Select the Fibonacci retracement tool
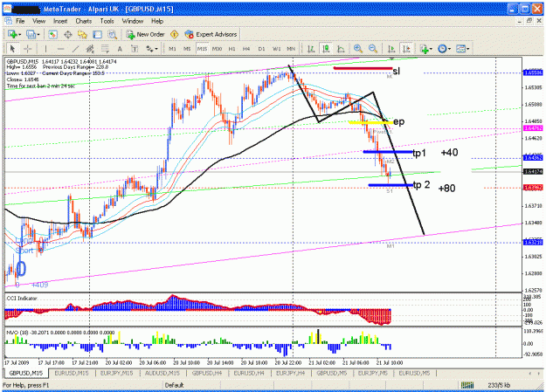Viewport: 546px width, 392px height. (x=105, y=49)
